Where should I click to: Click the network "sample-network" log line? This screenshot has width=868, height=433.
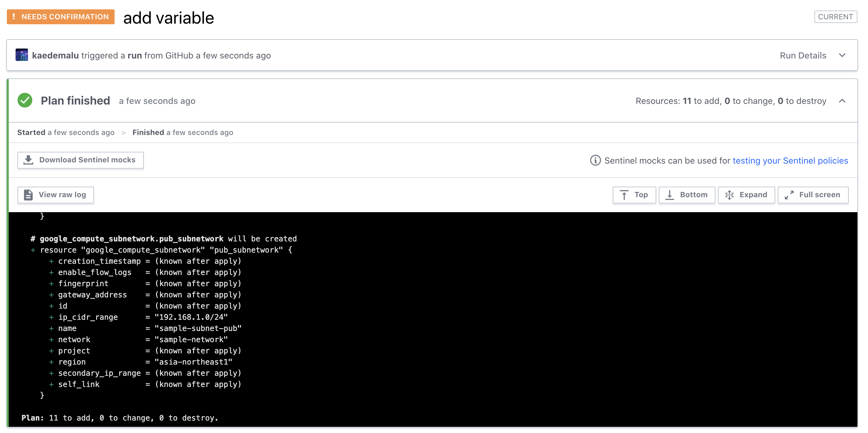(x=139, y=339)
